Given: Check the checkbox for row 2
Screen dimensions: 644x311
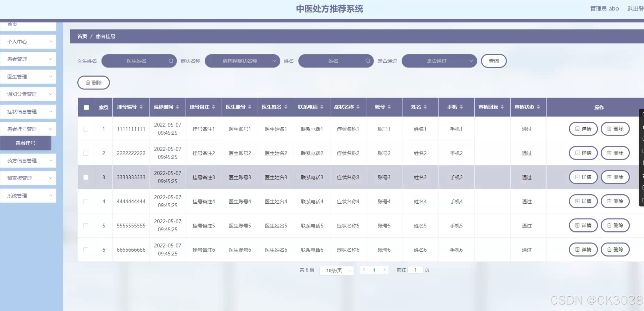Looking at the screenshot, I should [86, 153].
